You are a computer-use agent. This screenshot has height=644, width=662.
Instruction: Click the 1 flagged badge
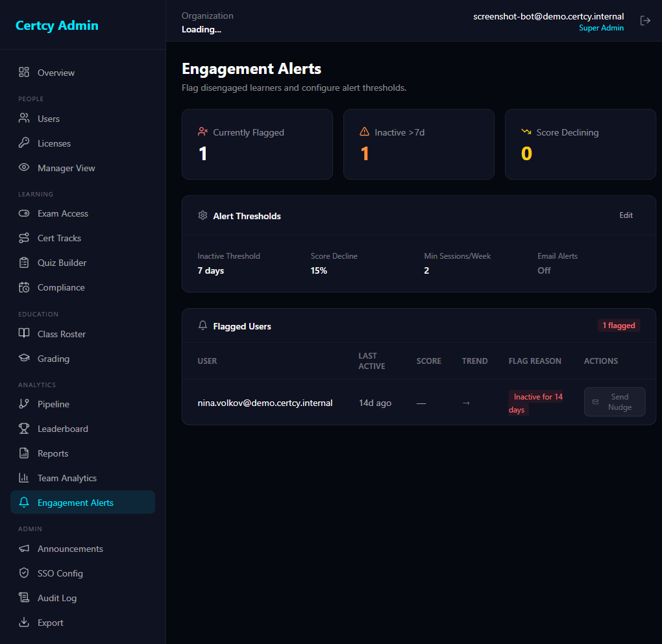pyautogui.click(x=619, y=326)
